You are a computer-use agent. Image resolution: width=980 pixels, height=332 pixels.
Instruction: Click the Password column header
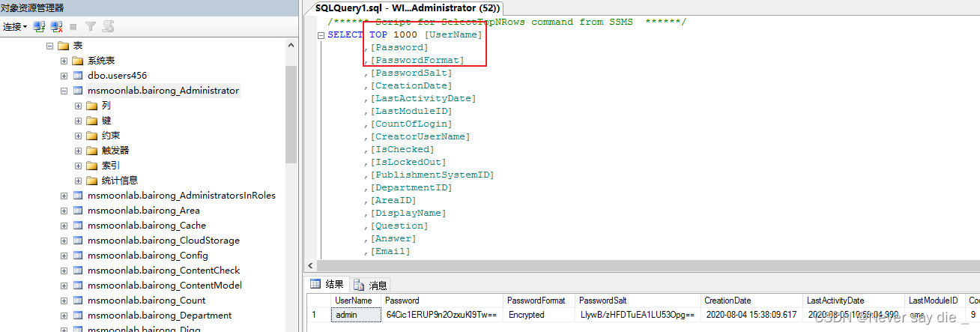point(441,301)
